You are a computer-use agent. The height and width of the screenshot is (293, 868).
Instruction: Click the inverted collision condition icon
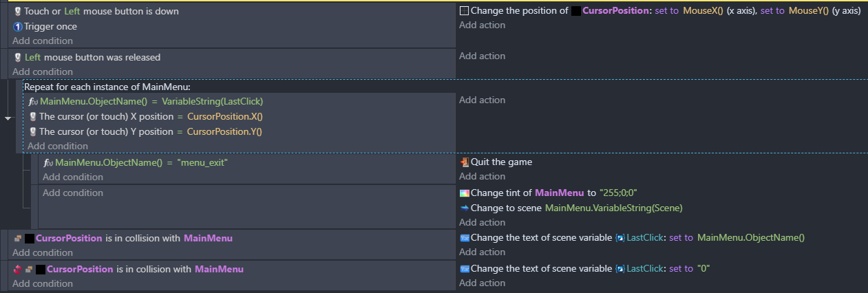click(18, 269)
